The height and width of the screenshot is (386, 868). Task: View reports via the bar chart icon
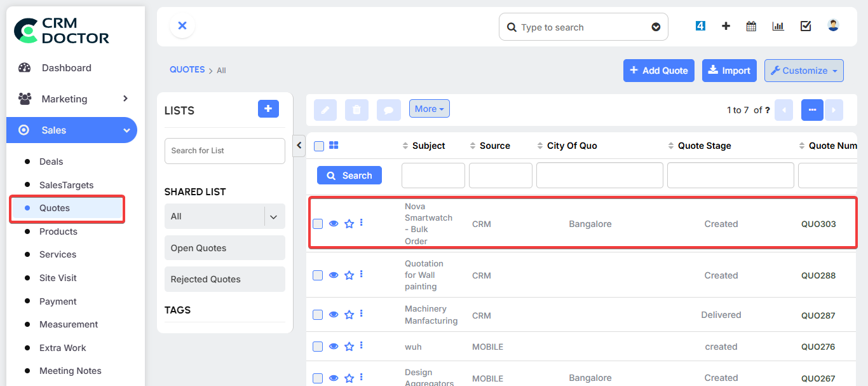(x=778, y=26)
